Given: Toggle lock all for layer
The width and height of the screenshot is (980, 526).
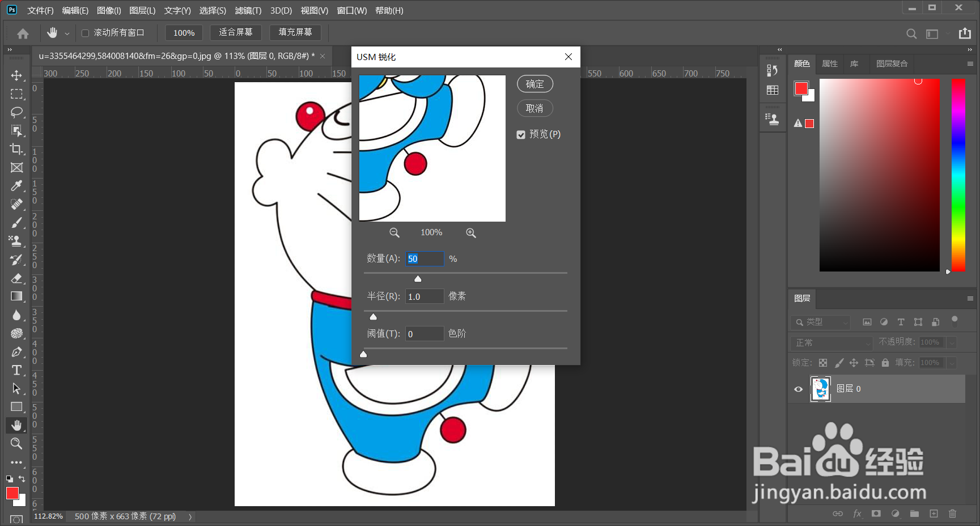Looking at the screenshot, I should coord(885,363).
